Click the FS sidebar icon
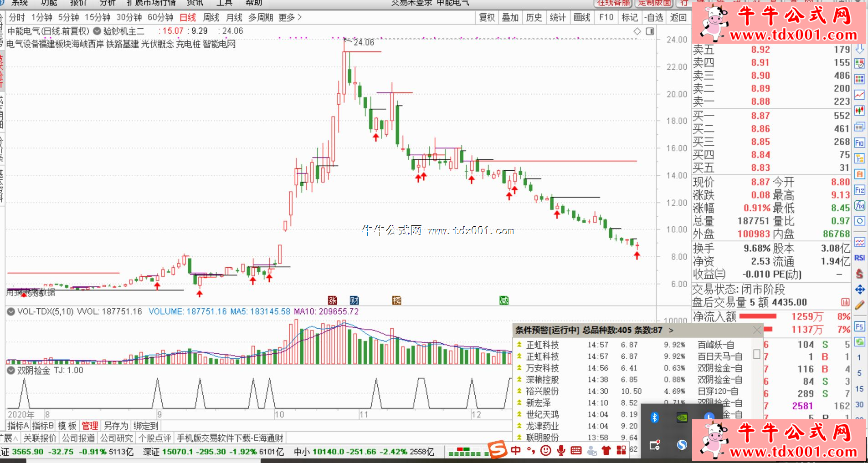 859,326
